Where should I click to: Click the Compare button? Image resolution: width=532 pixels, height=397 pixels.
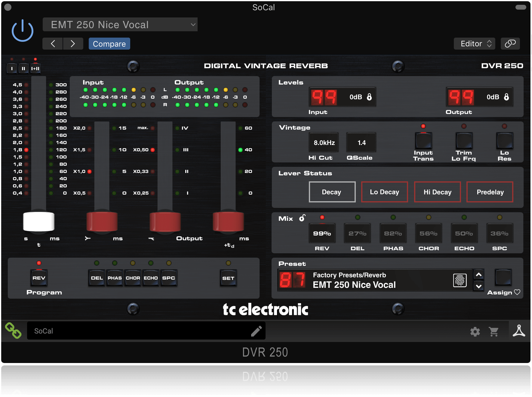click(109, 43)
